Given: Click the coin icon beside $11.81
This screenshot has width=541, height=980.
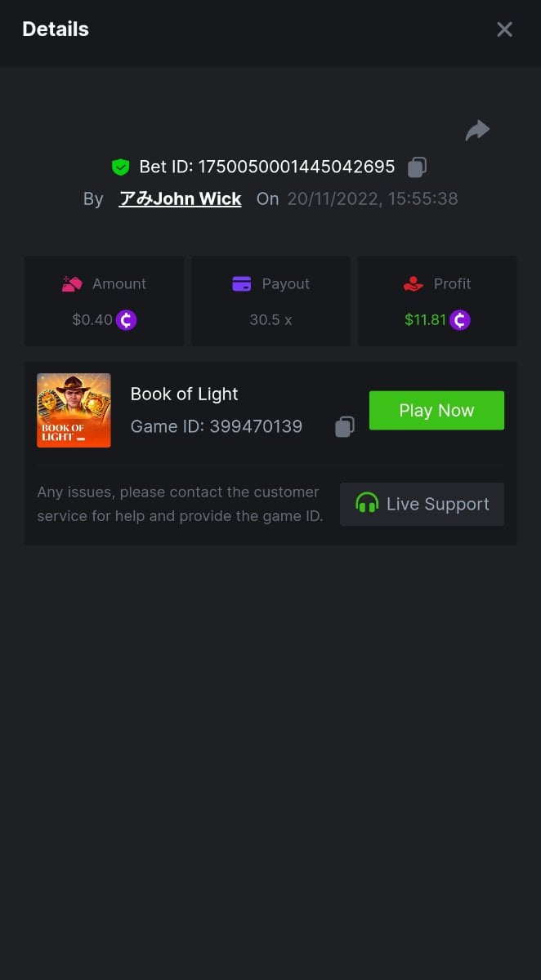Looking at the screenshot, I should coord(459,320).
